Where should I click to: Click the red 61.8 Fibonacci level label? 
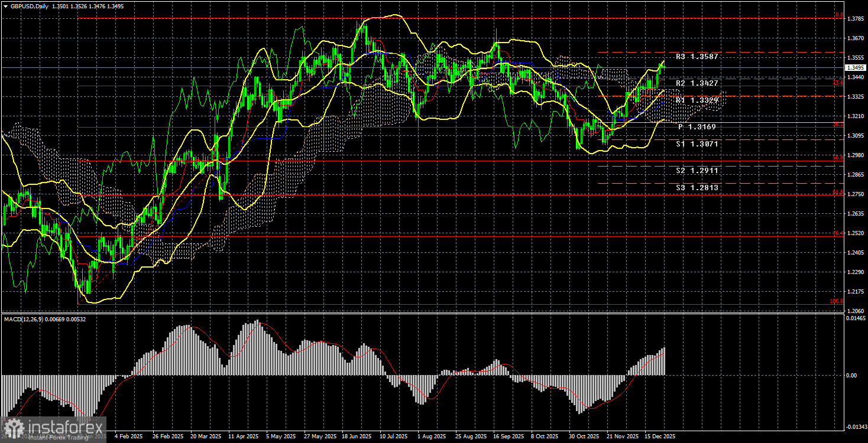point(837,192)
